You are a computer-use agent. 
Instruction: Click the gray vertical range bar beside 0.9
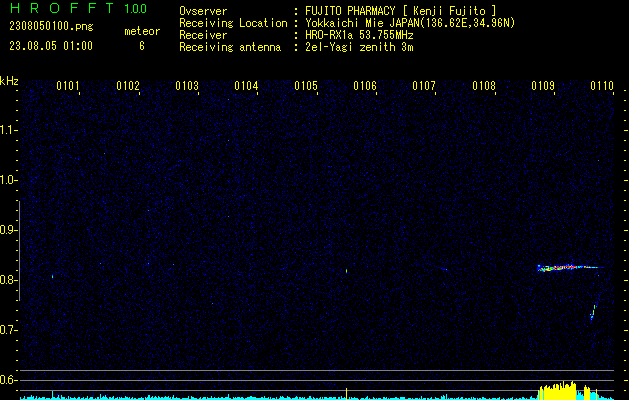coord(20,251)
